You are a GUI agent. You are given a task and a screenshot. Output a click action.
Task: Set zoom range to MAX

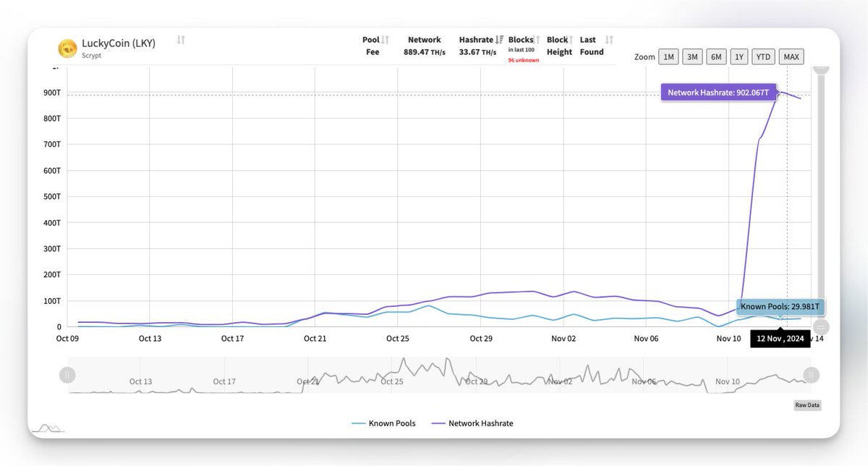pyautogui.click(x=791, y=57)
